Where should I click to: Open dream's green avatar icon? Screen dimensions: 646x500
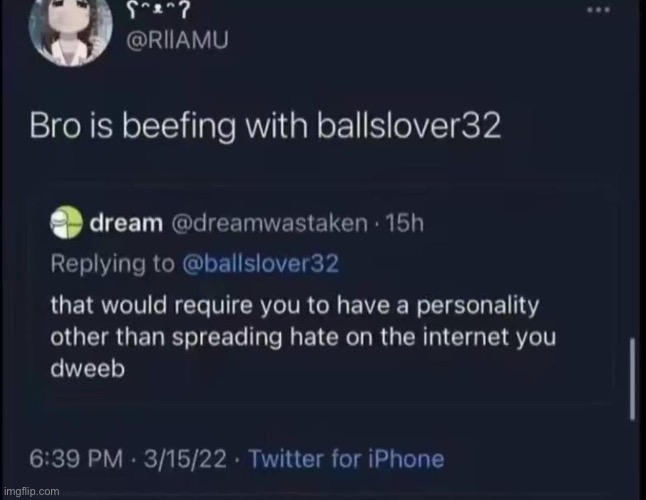pyautogui.click(x=66, y=222)
